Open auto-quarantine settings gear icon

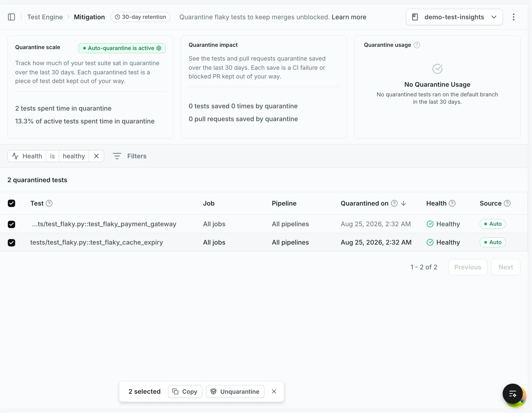[x=159, y=48]
